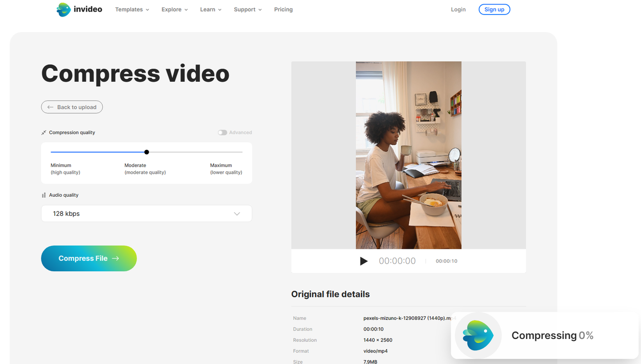641x364 pixels.
Task: Click the Login link
Action: (458, 9)
